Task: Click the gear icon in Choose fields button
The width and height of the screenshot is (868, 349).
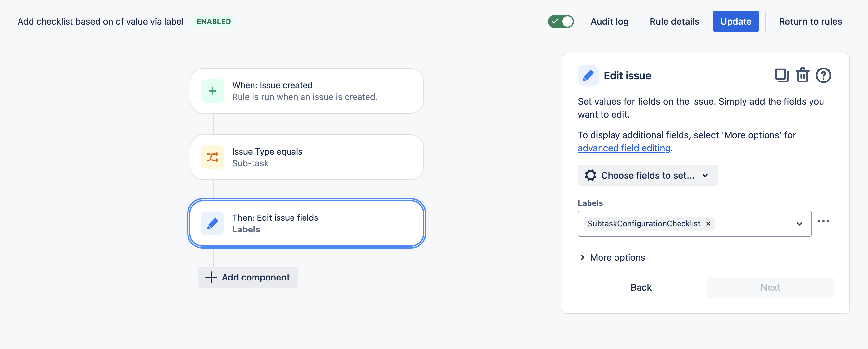Action: click(x=590, y=175)
